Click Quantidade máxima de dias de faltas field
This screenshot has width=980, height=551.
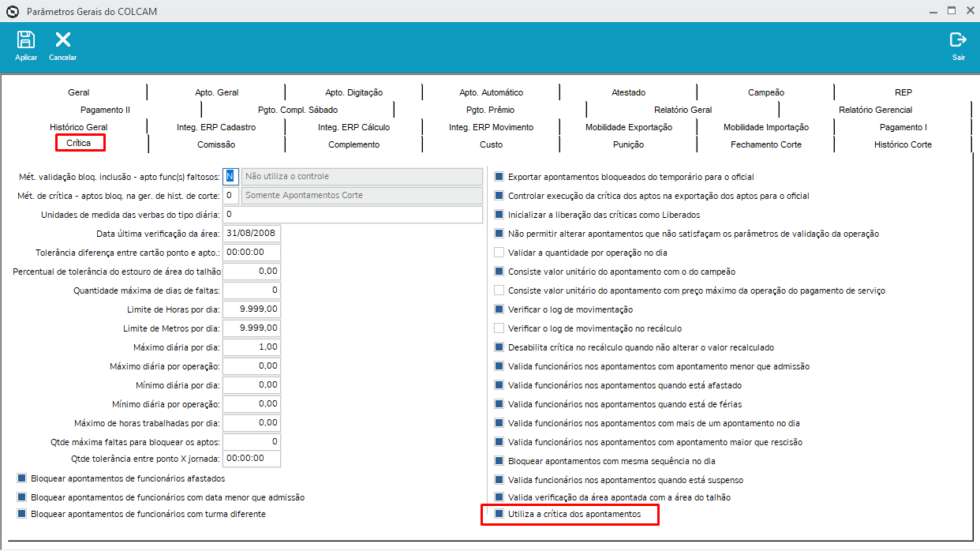(x=252, y=290)
